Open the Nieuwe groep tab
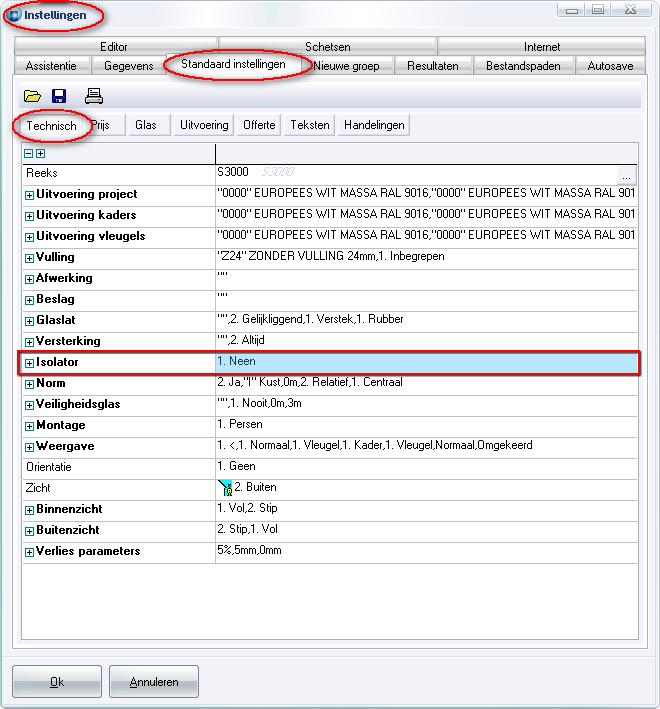Screen dimensions: 660x709 [x=347, y=66]
